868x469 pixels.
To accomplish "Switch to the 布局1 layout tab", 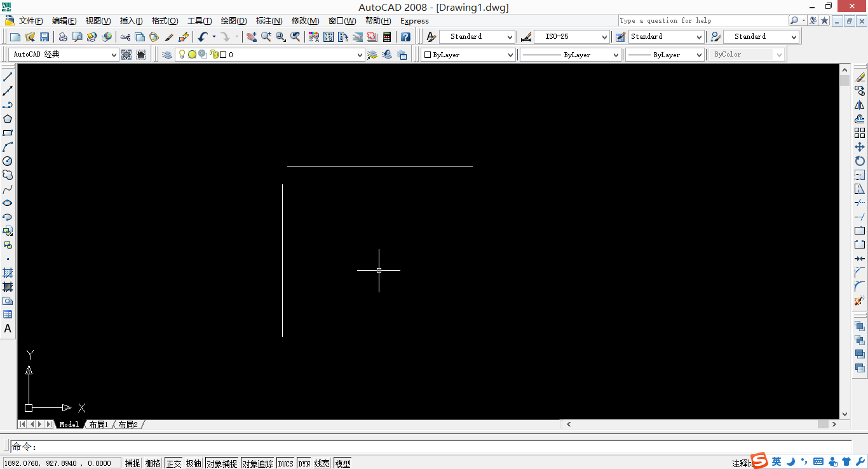I will [98, 425].
